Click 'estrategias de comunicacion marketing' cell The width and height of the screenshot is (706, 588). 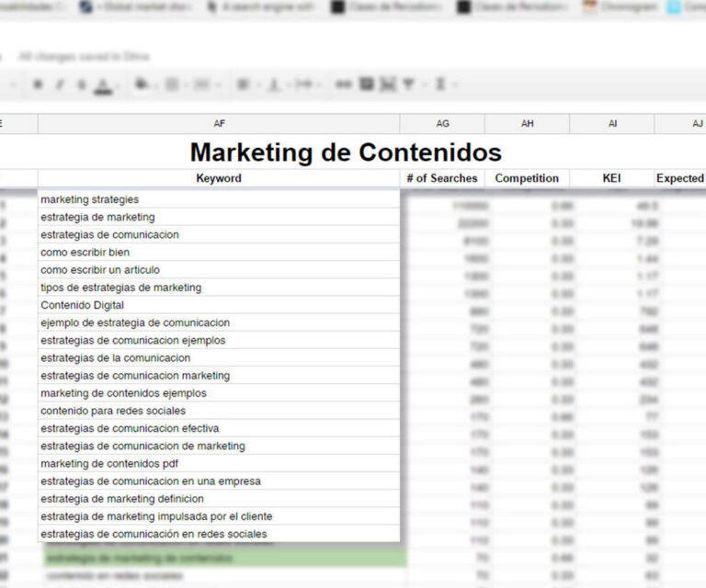219,375
